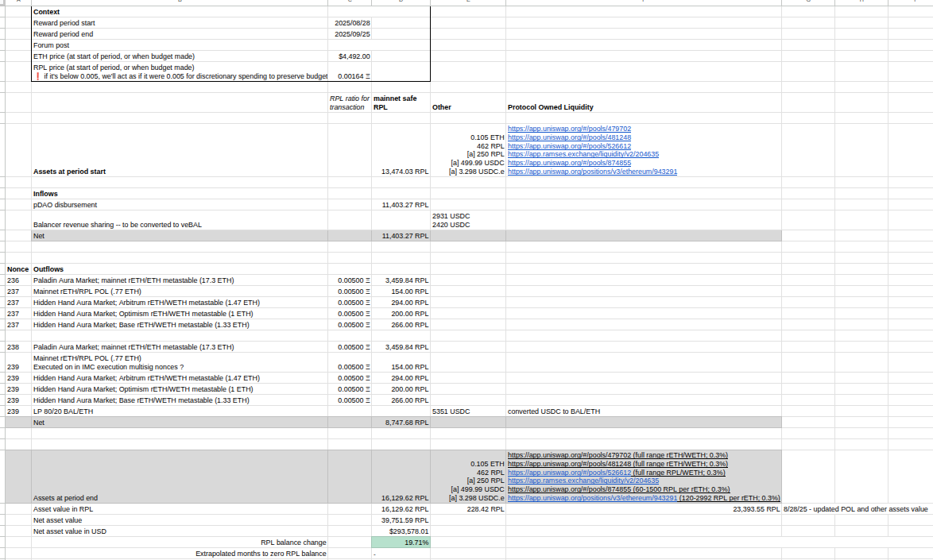The height and width of the screenshot is (560, 933).
Task: Open the Uniswap pools/481248 link at period start
Action: pyautogui.click(x=569, y=137)
